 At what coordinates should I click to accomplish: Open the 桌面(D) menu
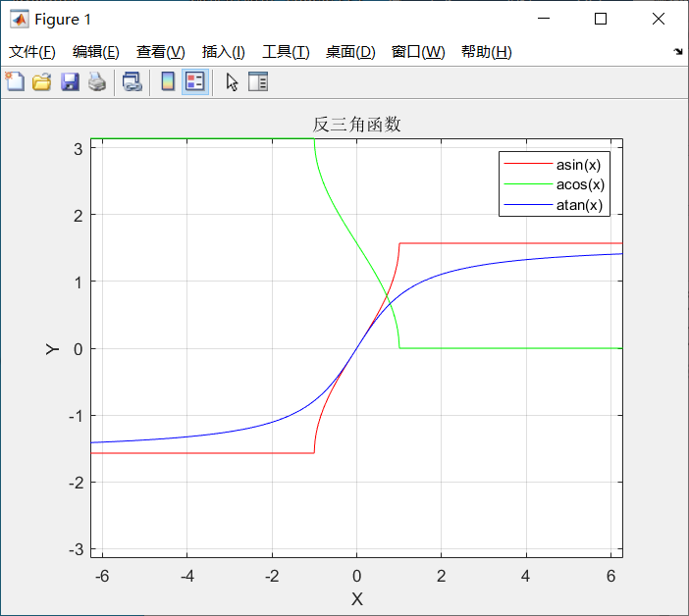[350, 52]
